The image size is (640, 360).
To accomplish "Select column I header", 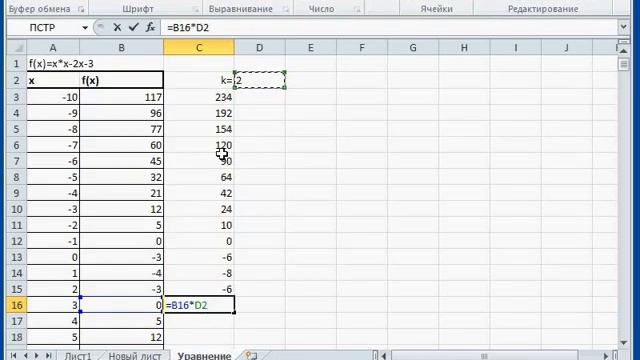I will (516, 48).
